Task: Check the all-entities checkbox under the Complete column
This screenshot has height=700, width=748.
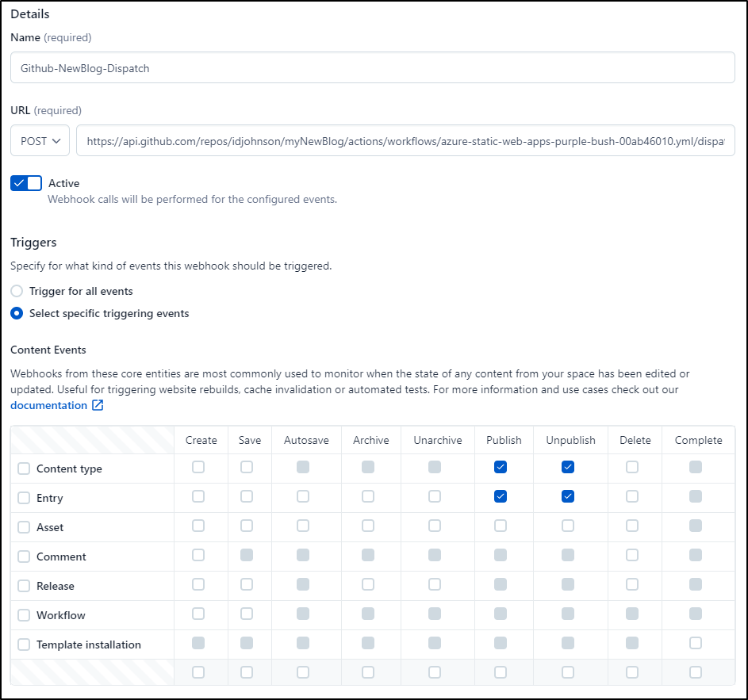Action: click(x=696, y=672)
